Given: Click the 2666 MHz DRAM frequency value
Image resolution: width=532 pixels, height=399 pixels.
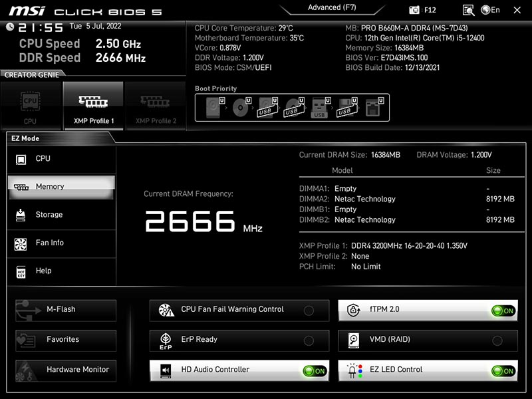Looking at the screenshot, I should click(x=203, y=221).
